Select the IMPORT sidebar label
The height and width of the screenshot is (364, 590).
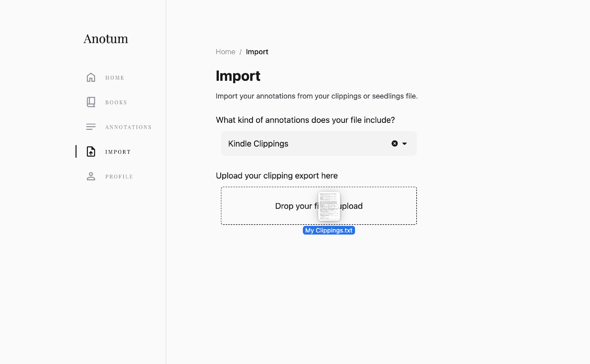(118, 152)
